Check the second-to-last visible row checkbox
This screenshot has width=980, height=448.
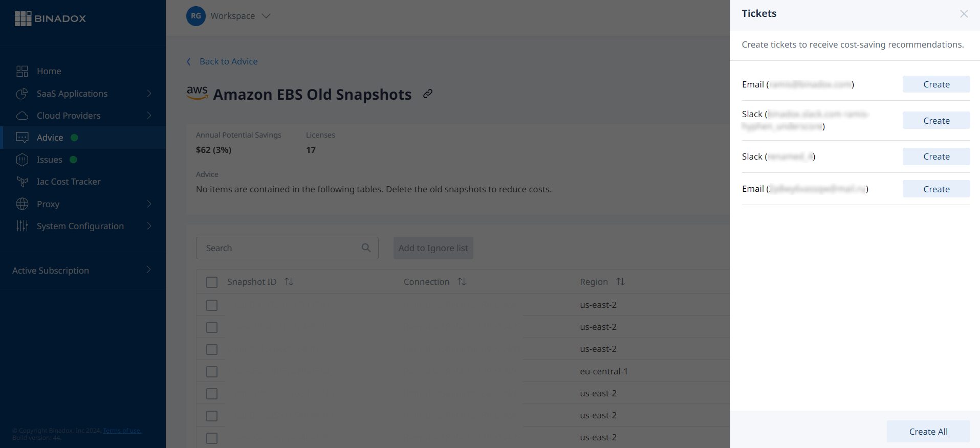212,416
